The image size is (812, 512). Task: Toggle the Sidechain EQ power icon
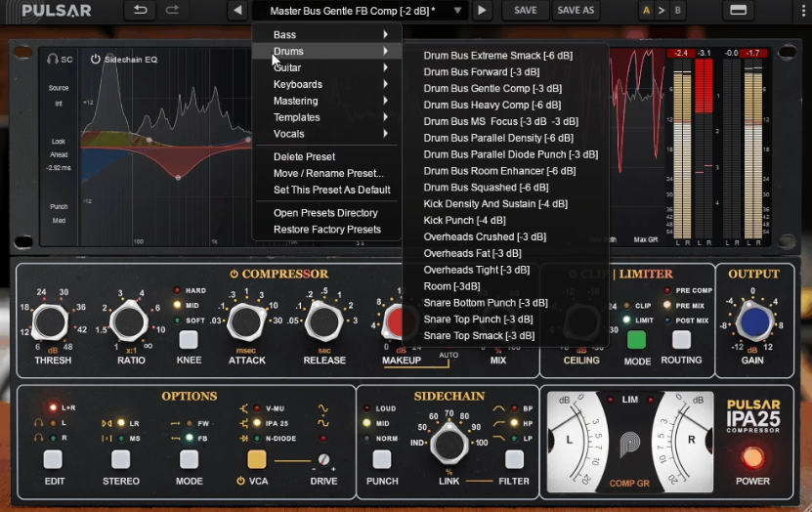[96, 59]
